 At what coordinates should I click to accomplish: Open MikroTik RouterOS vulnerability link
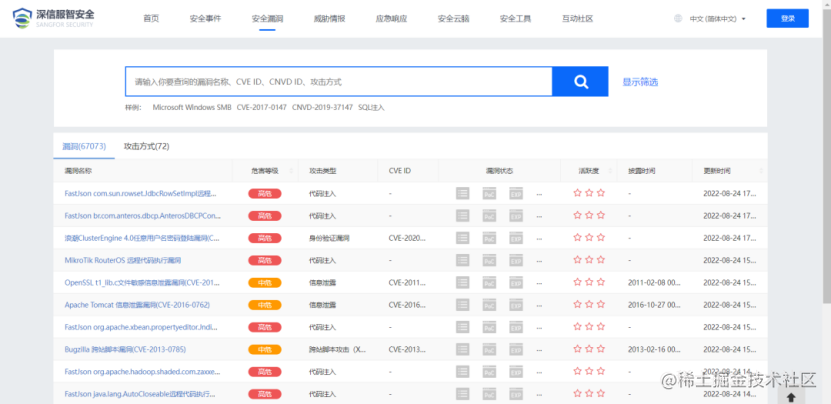(124, 260)
